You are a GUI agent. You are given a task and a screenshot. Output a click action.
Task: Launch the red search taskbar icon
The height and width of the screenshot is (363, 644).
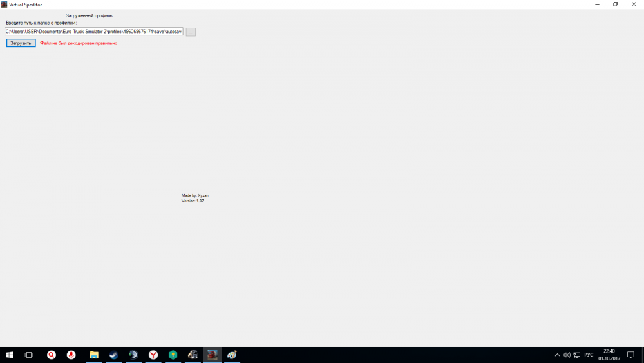coord(51,355)
